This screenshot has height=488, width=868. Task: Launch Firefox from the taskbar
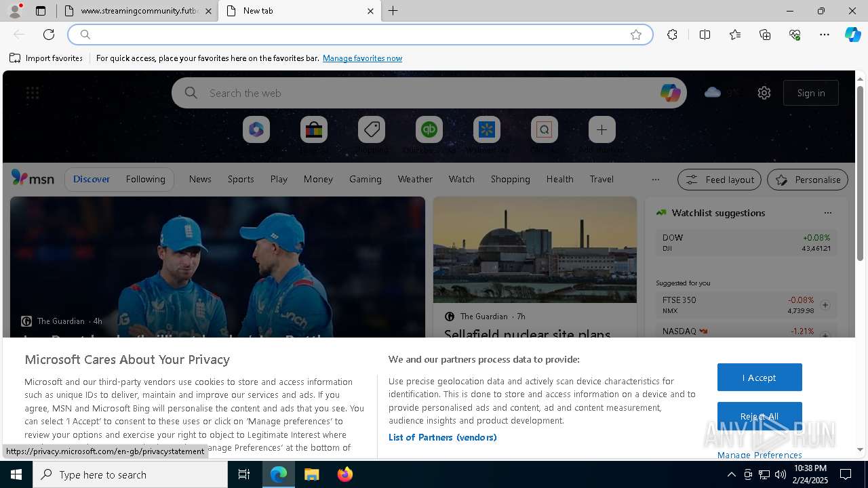pos(345,474)
